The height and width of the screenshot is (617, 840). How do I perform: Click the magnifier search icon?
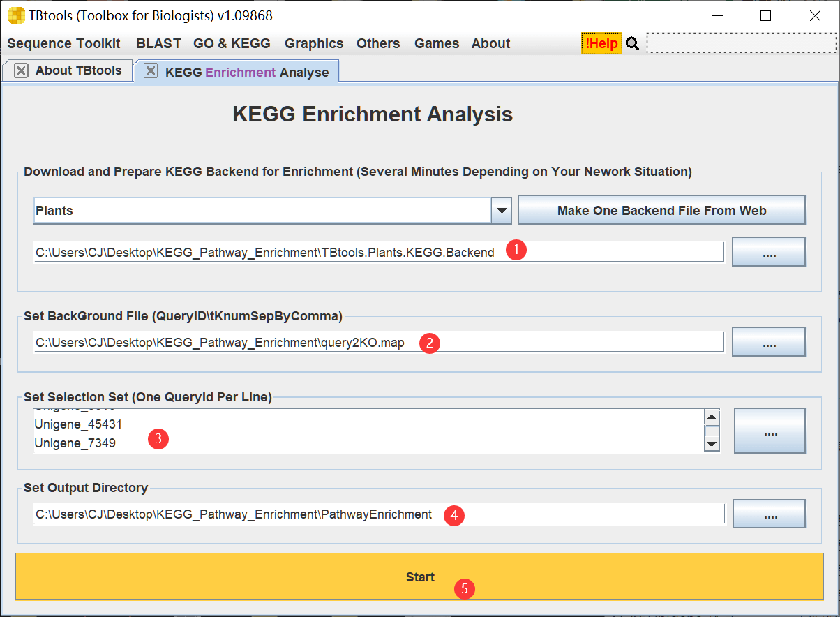click(x=632, y=44)
